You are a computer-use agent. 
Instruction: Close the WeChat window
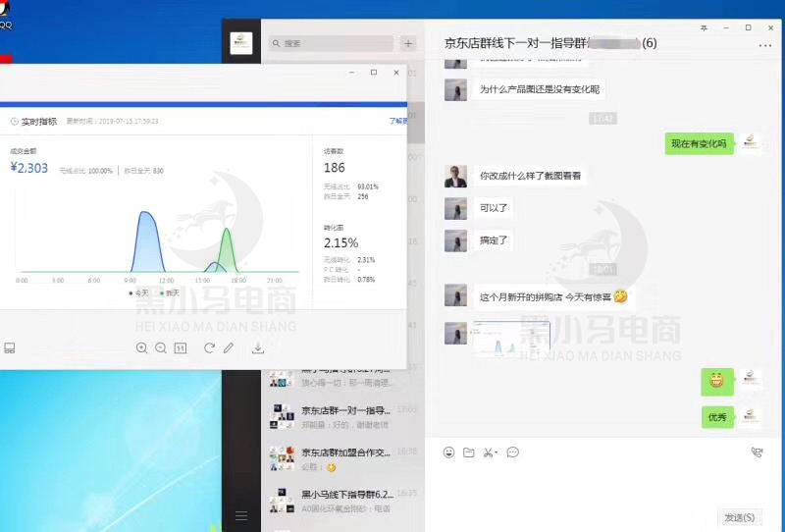[x=770, y=28]
